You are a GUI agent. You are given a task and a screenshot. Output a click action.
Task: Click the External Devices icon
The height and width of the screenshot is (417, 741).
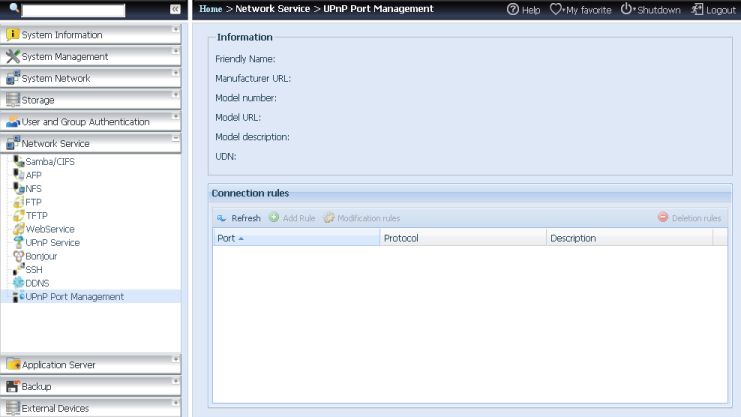[x=12, y=408]
